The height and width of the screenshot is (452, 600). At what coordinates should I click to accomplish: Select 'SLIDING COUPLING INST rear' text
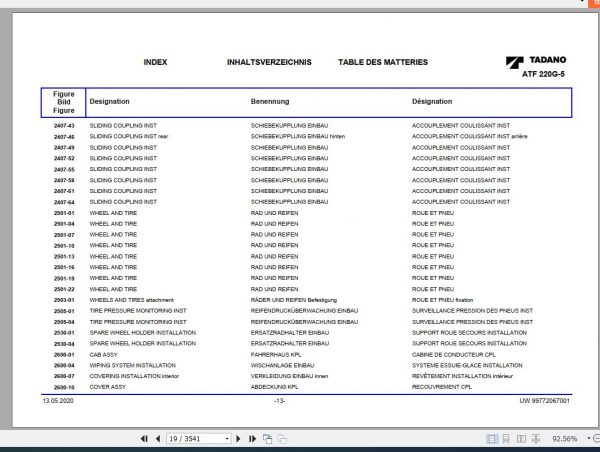(x=129, y=136)
